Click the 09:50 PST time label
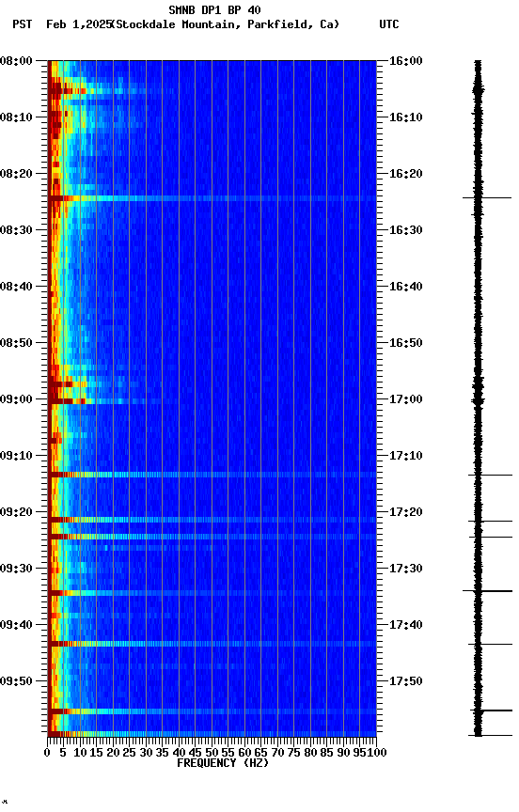The image size is (519, 812). 16,682
